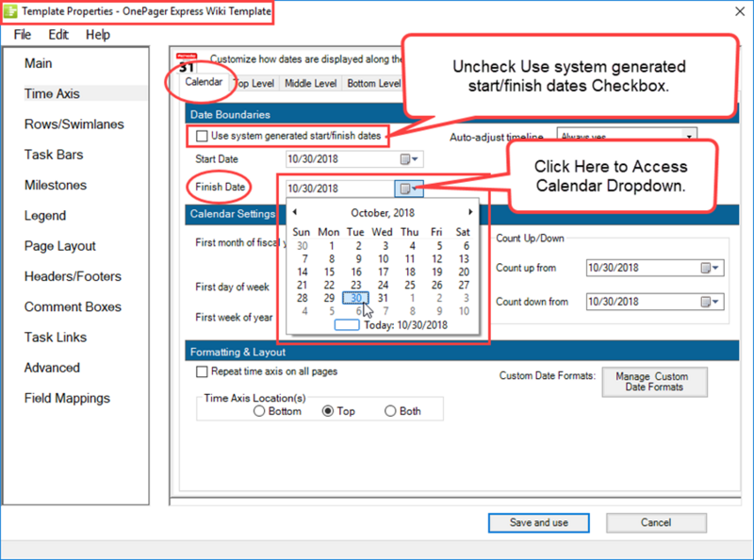Pick October 20 in the calendar

pyautogui.click(x=464, y=272)
